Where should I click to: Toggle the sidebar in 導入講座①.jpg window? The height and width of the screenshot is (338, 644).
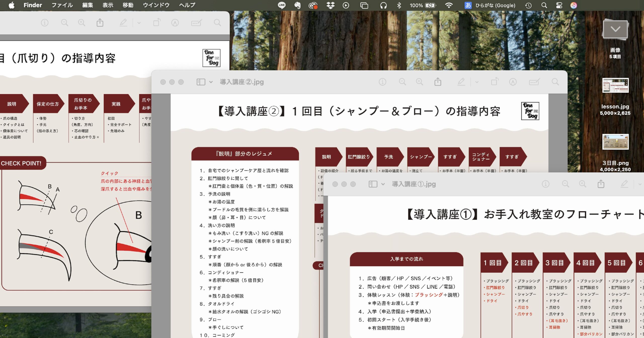[x=373, y=184]
